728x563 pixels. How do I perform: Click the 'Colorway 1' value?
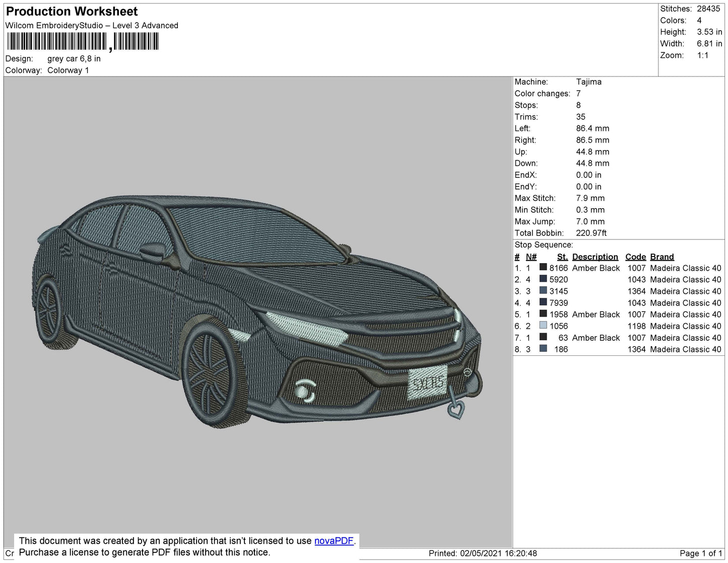click(68, 70)
